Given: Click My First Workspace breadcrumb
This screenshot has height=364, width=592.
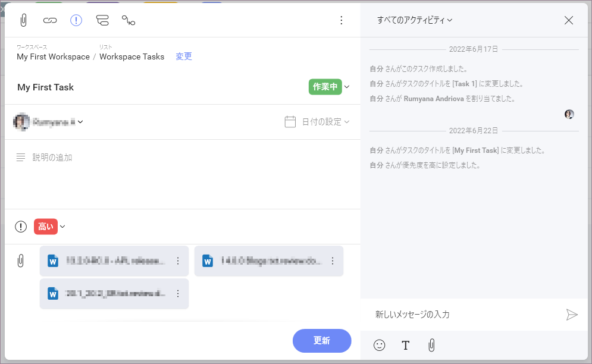Looking at the screenshot, I should click(x=53, y=57).
